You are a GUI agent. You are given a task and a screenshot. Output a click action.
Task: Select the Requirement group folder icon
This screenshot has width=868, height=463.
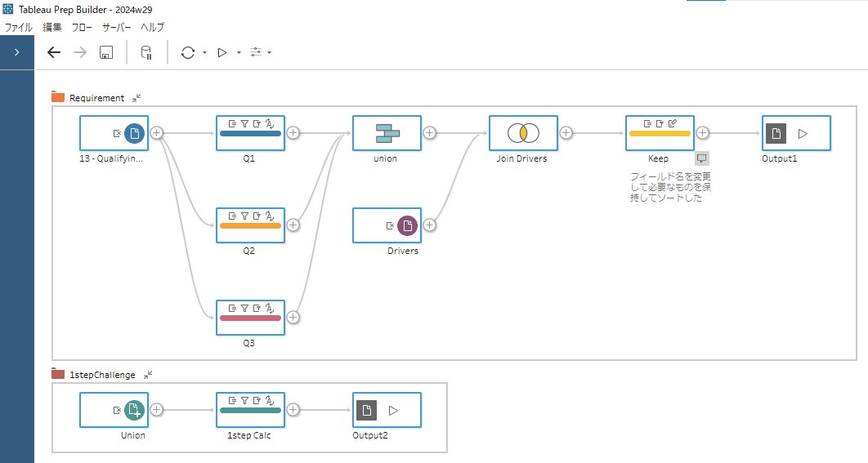(58, 97)
